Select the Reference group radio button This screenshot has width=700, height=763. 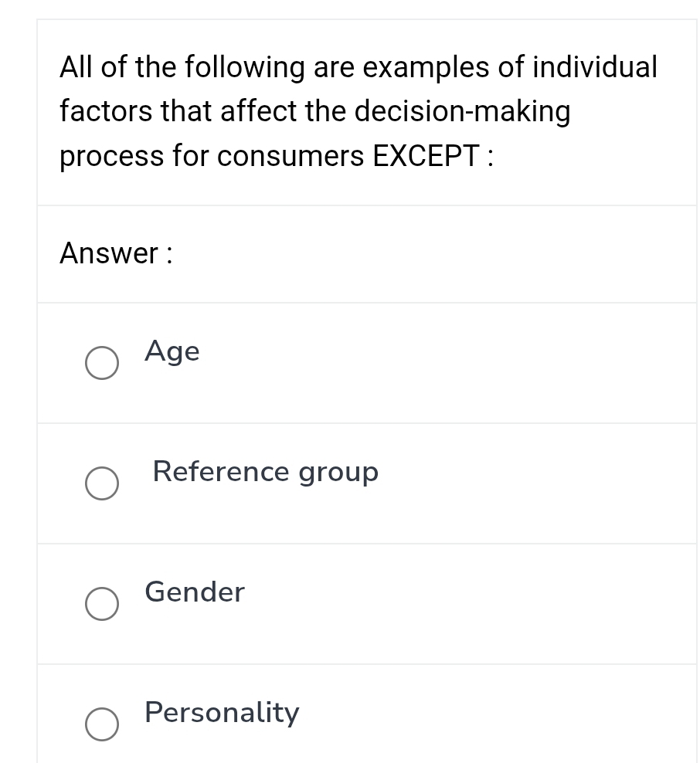click(x=101, y=484)
